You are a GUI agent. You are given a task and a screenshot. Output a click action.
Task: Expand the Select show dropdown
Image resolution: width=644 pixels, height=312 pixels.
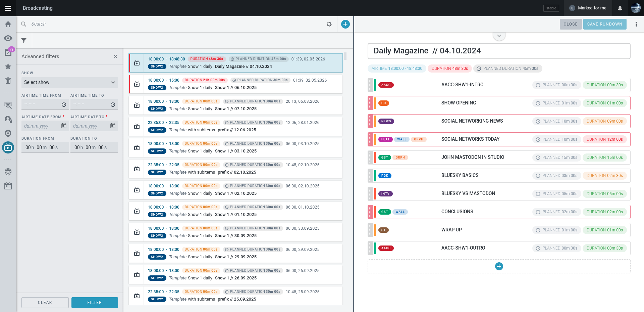(x=70, y=82)
